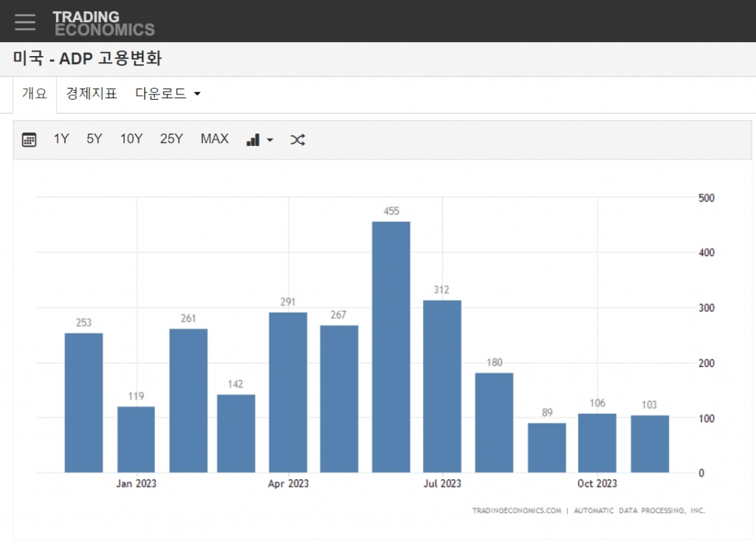Screen dimensions: 756x546
Task: Select the 25Y time range
Action: pos(171,139)
